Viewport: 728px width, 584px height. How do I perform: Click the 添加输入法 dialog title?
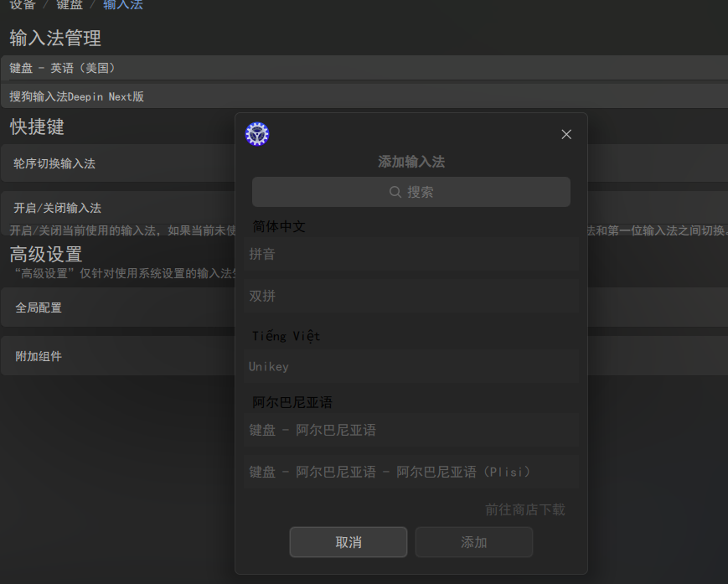(x=410, y=162)
